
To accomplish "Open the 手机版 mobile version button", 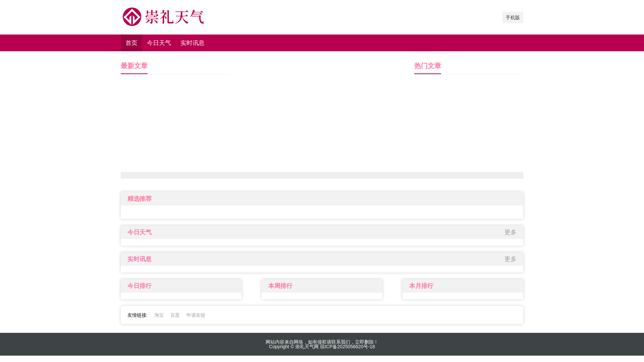I will coord(513,17).
